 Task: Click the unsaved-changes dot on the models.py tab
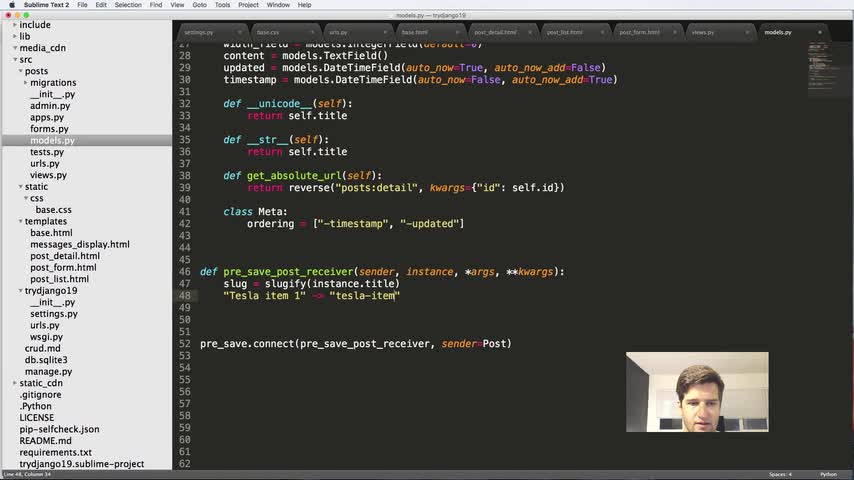[x=820, y=32]
